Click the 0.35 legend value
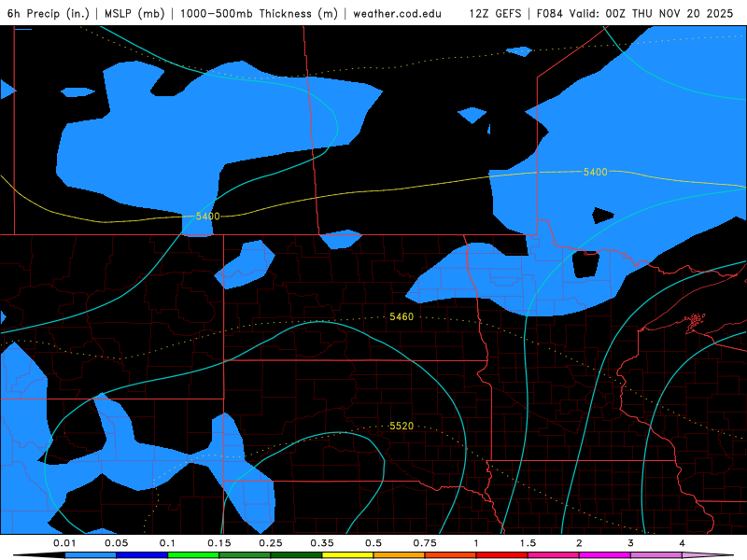 click(322, 543)
